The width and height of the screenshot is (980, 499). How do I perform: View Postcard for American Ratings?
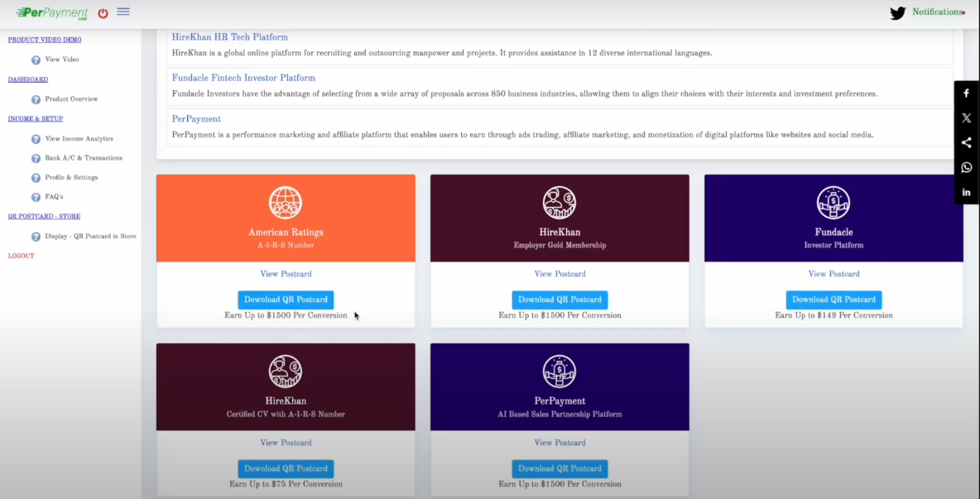click(x=286, y=274)
